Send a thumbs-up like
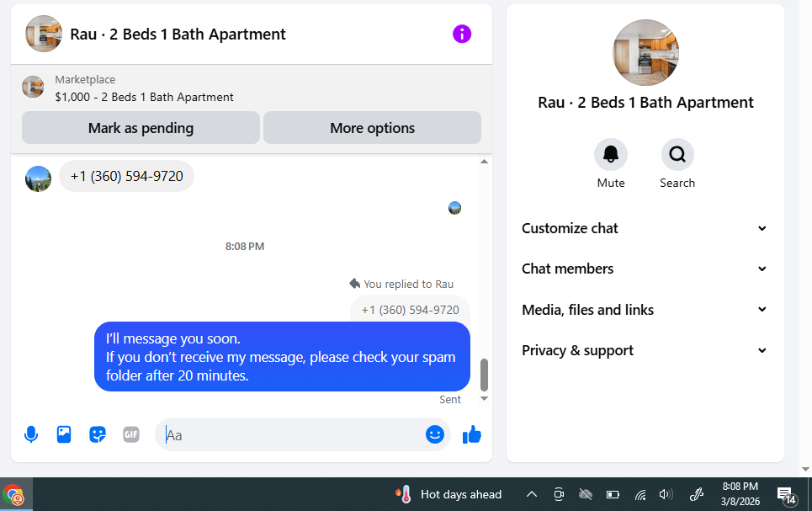The height and width of the screenshot is (511, 812). click(x=471, y=434)
